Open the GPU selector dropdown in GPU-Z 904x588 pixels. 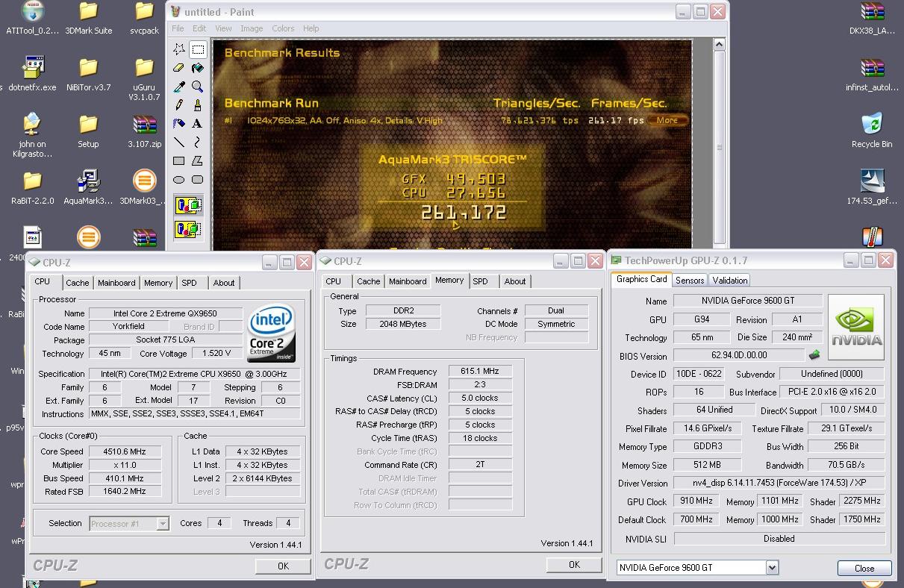tap(772, 568)
